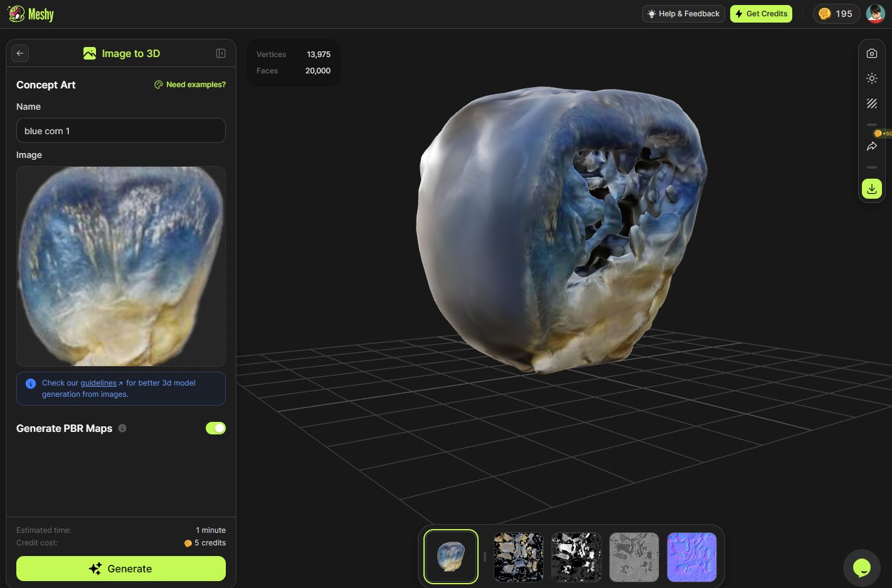Click the back arrow in the panel
The height and width of the screenshot is (588, 892).
[x=19, y=53]
